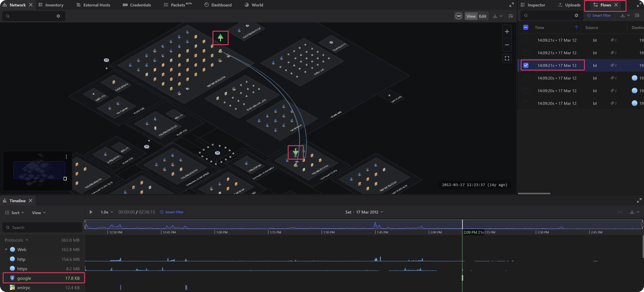Screen dimensions: 644x292
Task: Open network search settings gear
Action: [58, 16]
